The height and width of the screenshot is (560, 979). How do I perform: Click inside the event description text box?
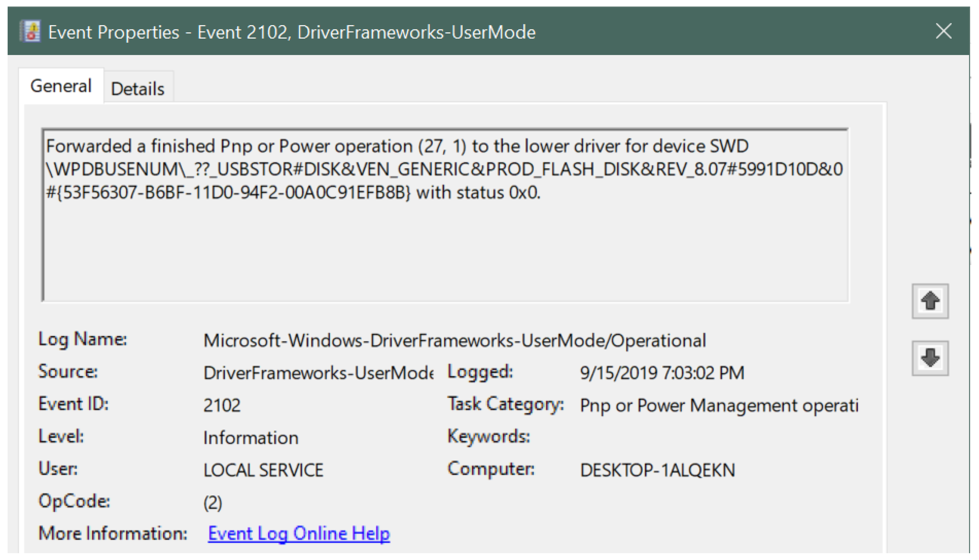445,215
